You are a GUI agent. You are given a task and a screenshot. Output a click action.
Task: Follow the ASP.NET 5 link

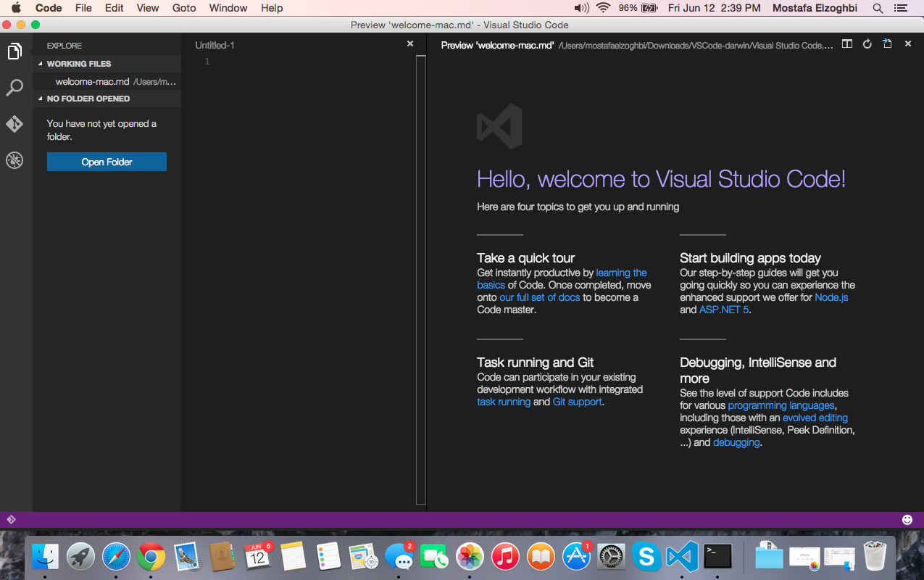point(724,310)
